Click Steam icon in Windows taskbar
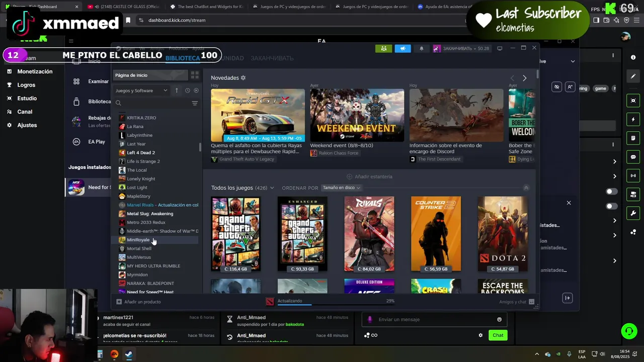The image size is (644, 362). tap(128, 354)
